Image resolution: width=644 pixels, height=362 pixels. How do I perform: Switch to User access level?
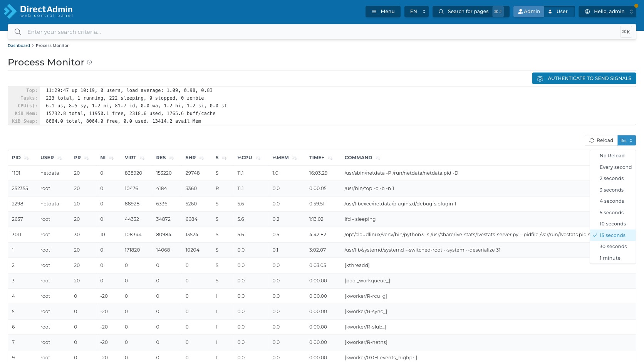pyautogui.click(x=558, y=12)
